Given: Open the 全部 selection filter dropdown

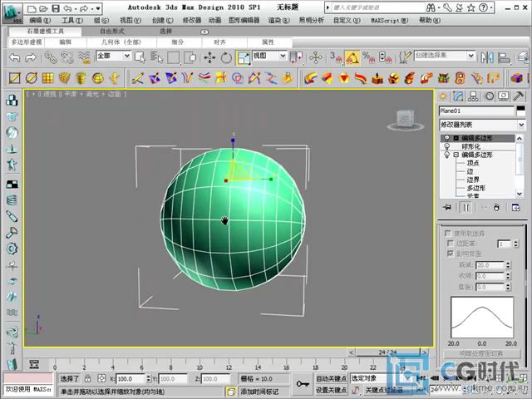Looking at the screenshot, I should point(113,57).
